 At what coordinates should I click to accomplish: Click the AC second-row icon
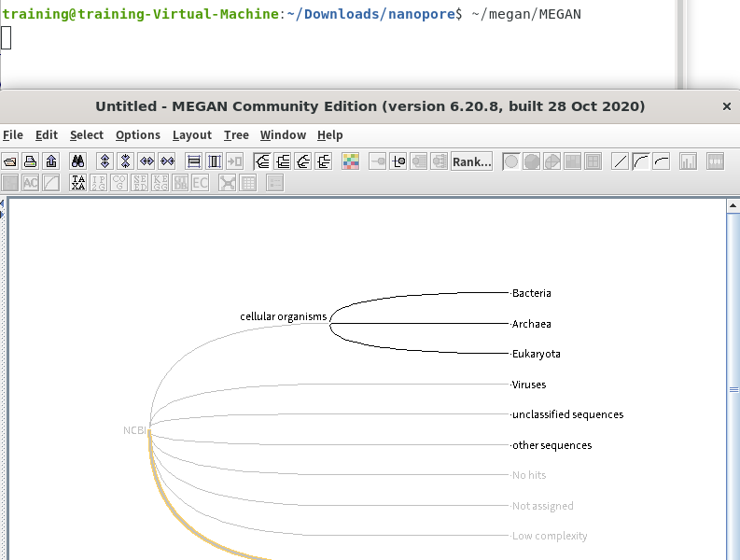pyautogui.click(x=31, y=182)
